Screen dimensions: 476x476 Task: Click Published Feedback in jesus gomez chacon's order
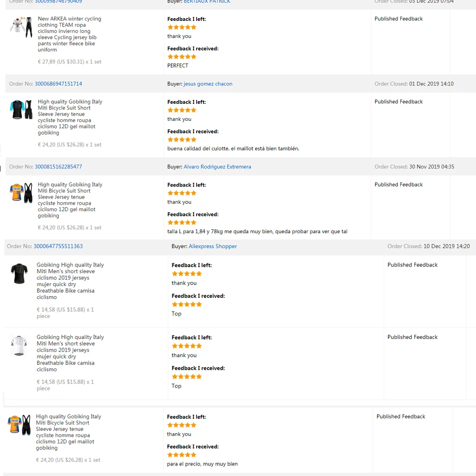398,102
